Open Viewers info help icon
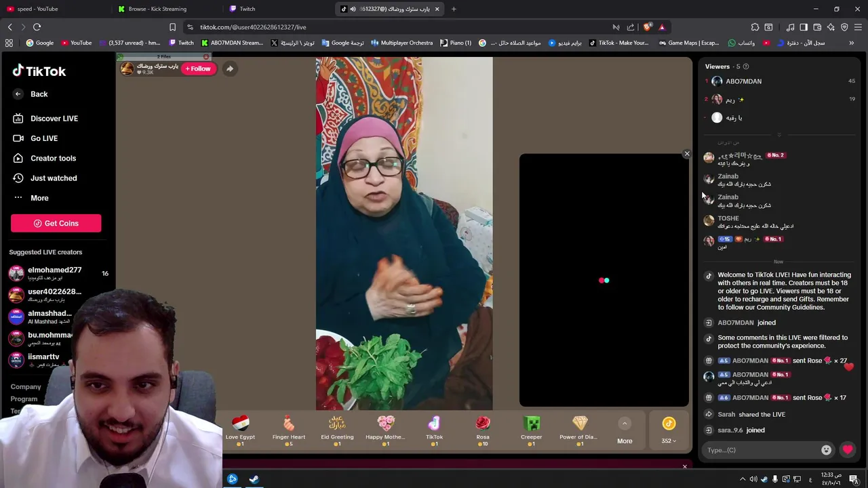Image resolution: width=868 pixels, height=488 pixels. tap(746, 66)
